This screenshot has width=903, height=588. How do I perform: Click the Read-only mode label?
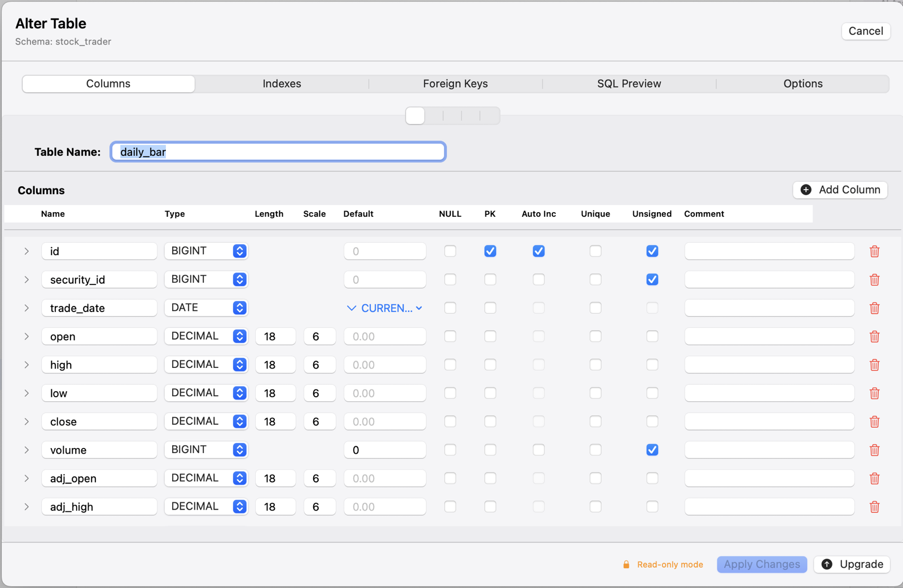670,564
